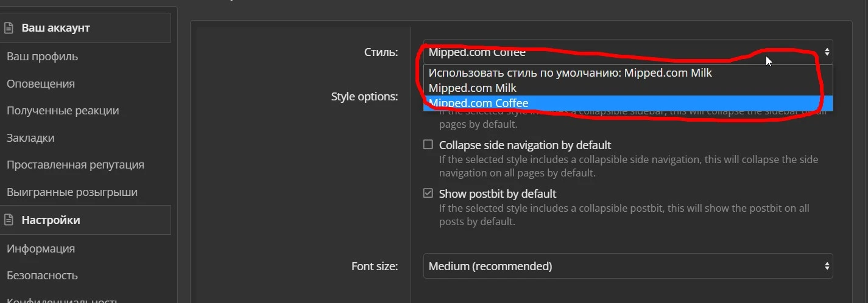Select Mipped.com Milk style option
Viewport: 868px width, 303px height.
[x=628, y=88]
